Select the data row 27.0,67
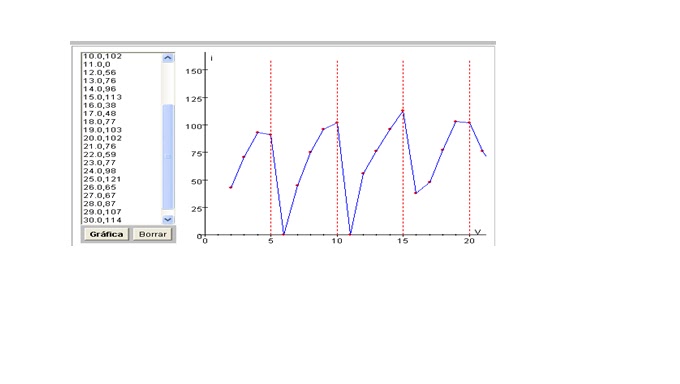Image resolution: width=680 pixels, height=384 pixels. [x=99, y=196]
